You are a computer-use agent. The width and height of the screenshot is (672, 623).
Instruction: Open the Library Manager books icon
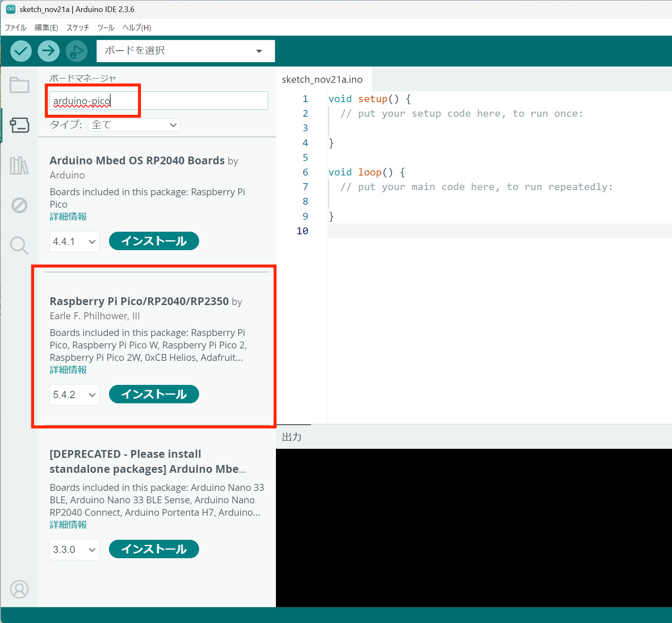coord(19,165)
